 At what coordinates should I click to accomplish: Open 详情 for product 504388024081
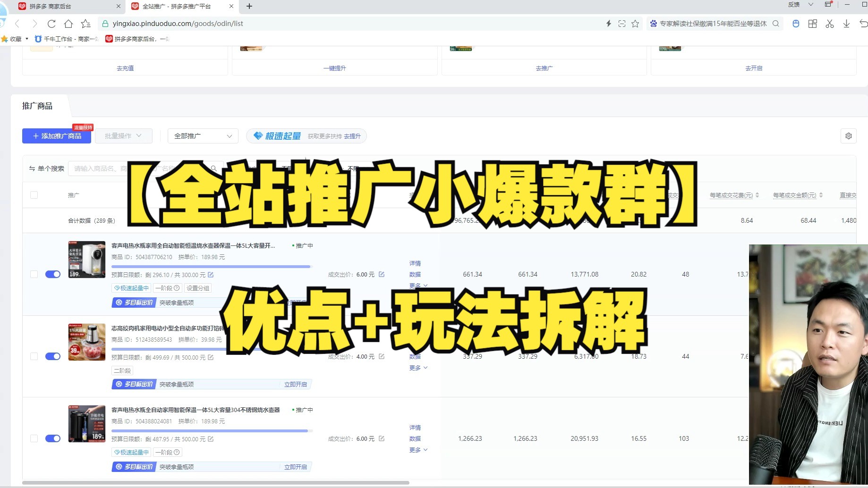coord(415,427)
